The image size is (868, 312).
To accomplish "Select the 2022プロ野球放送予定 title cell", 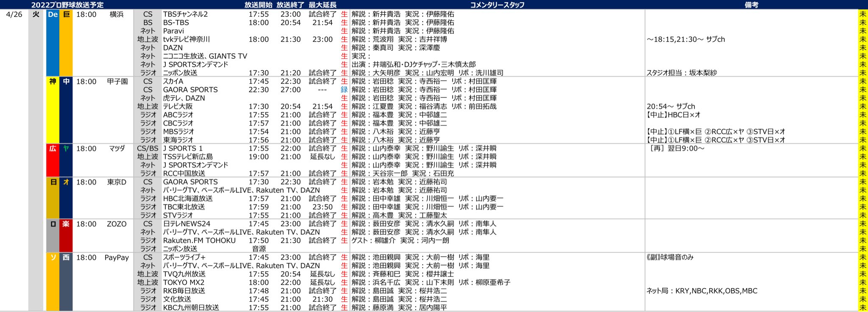I will (x=67, y=5).
